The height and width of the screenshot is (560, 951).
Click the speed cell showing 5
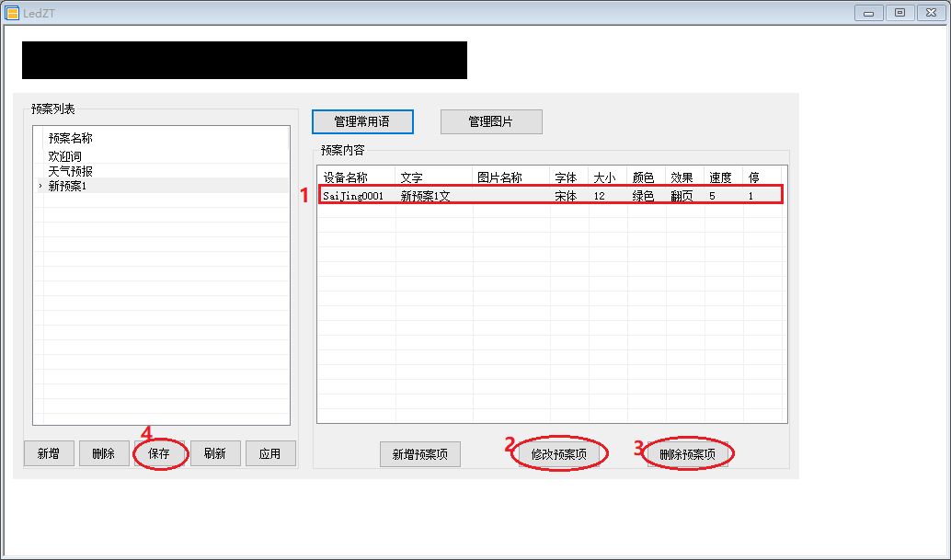coord(724,196)
